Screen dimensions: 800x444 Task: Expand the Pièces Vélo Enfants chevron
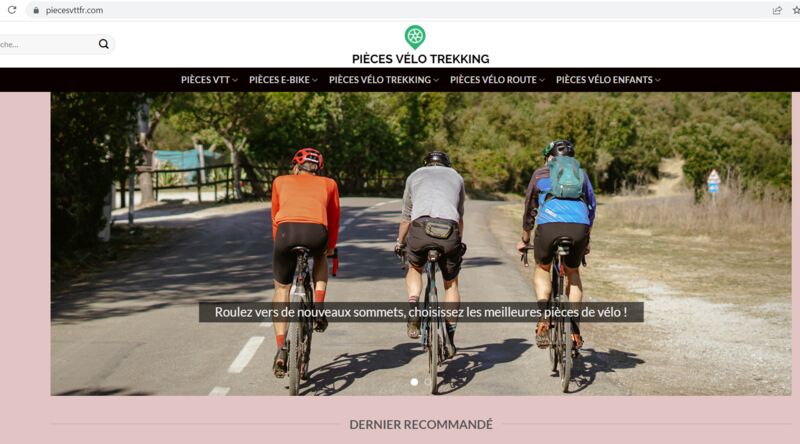click(658, 80)
